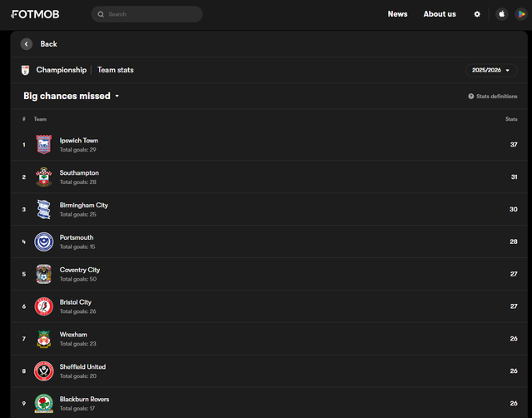Open the Google Play store icon
Screen dimensions: 532x418
point(522,14)
